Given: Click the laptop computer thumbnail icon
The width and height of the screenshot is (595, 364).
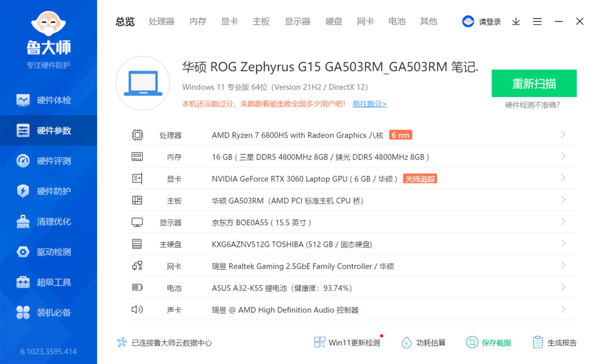Looking at the screenshot, I should [143, 83].
